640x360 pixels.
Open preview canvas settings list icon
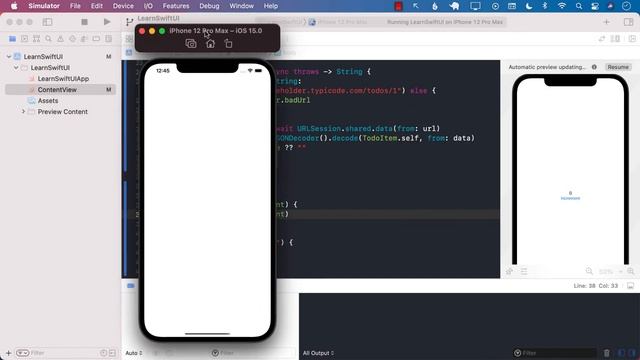click(x=524, y=271)
